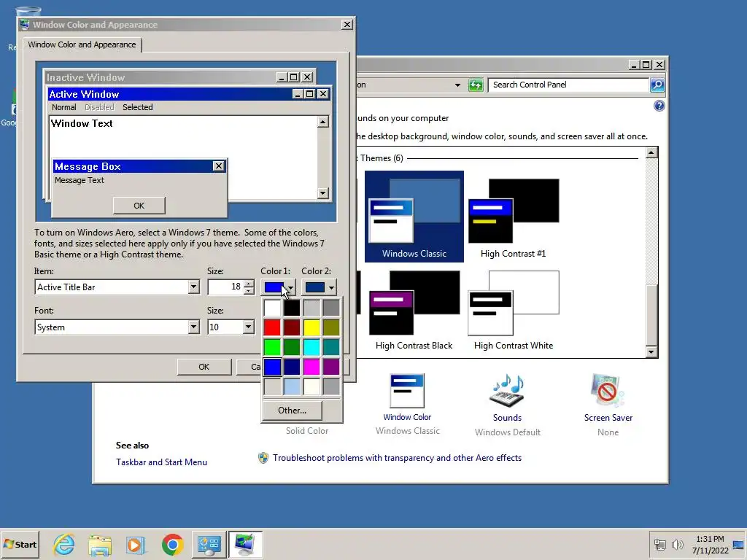Click Normal in the preview menu bar

(64, 107)
